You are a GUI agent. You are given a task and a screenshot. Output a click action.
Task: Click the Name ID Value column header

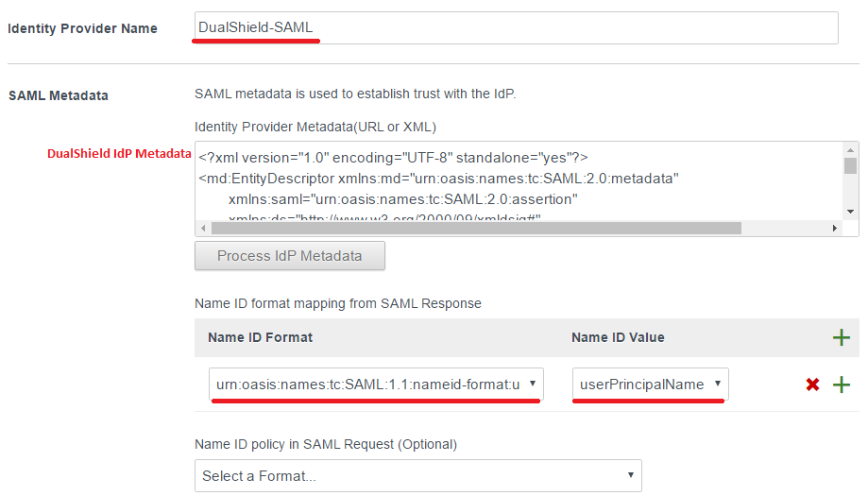point(618,337)
